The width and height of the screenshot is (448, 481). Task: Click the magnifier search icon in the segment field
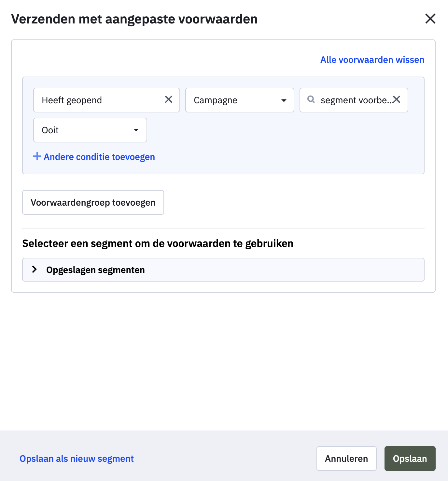coord(311,100)
